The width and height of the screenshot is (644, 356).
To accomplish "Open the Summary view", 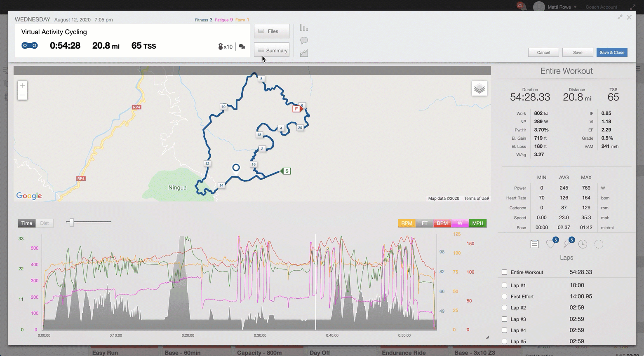I will pyautogui.click(x=272, y=51).
